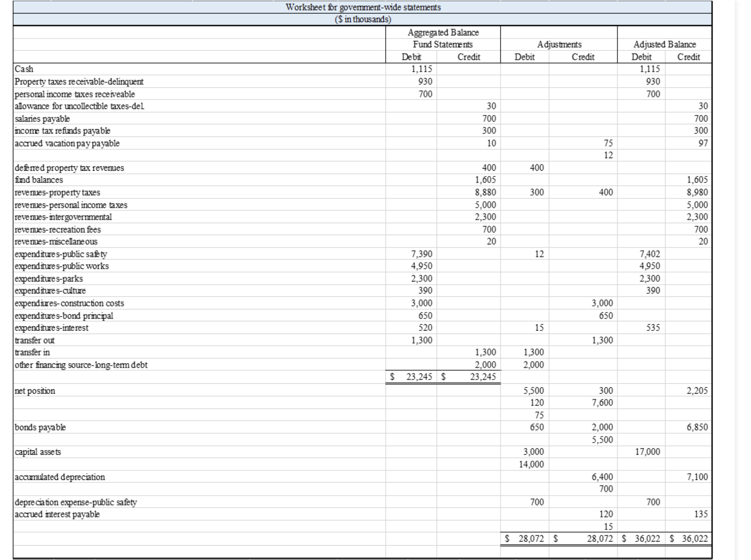751x560 pixels.
Task: Click the "deferred property tax revenues" row label
Action: click(x=68, y=167)
